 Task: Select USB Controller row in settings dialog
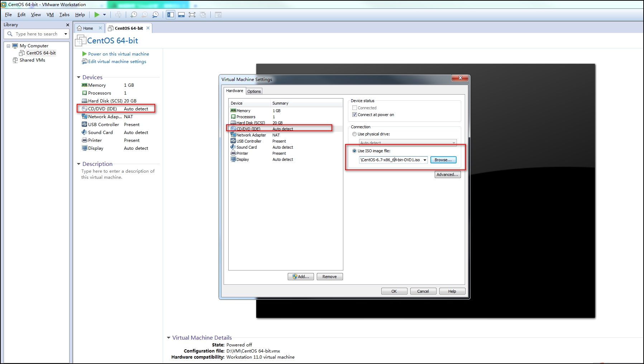(286, 142)
